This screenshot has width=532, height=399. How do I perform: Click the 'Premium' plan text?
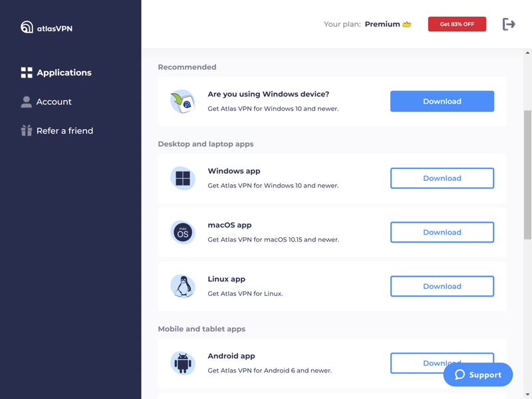[382, 24]
